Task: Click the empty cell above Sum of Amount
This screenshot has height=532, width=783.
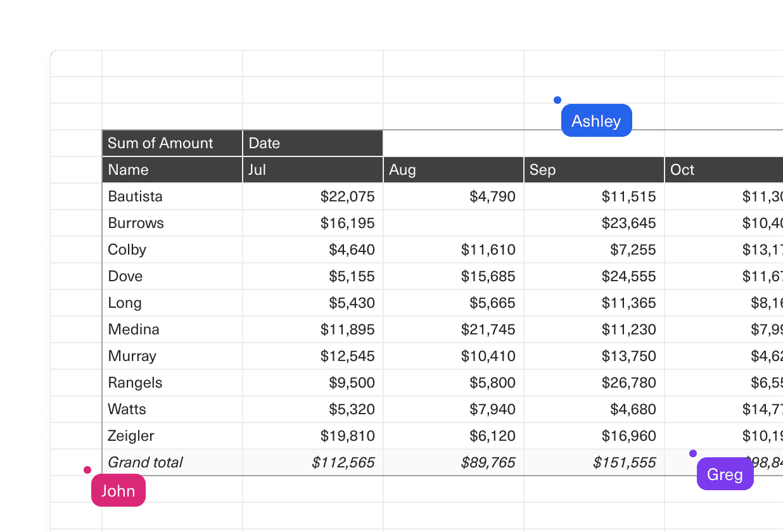Action: point(172,117)
